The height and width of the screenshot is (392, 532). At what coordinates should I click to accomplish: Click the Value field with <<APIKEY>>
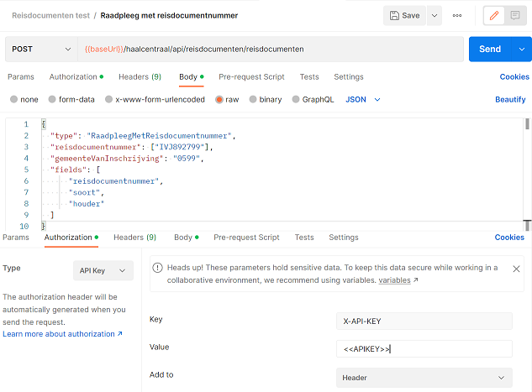pyautogui.click(x=424, y=349)
